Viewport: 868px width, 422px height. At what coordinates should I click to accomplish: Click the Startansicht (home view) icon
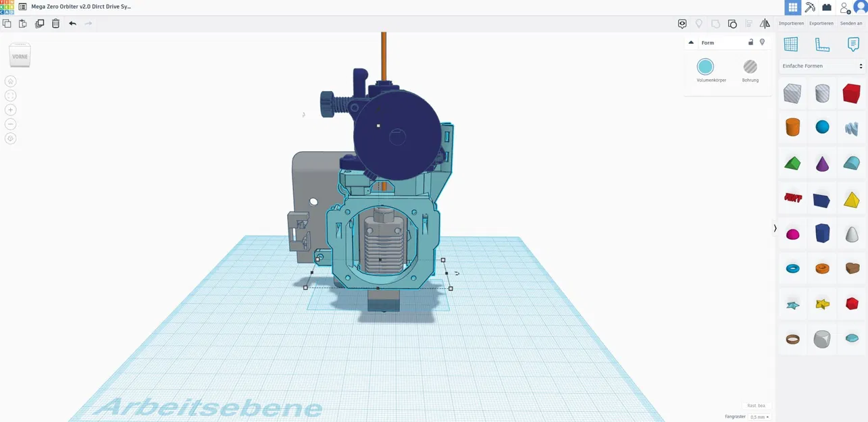pos(10,81)
